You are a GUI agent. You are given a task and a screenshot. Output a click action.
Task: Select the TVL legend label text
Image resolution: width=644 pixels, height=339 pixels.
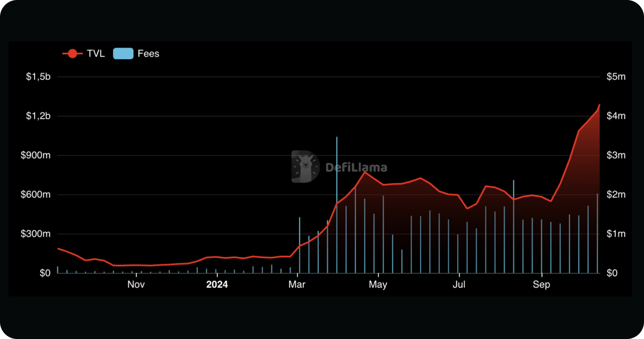click(95, 53)
